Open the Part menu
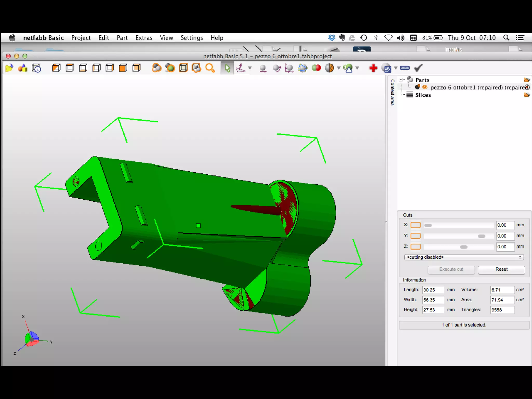The width and height of the screenshot is (532, 399). 122,38
